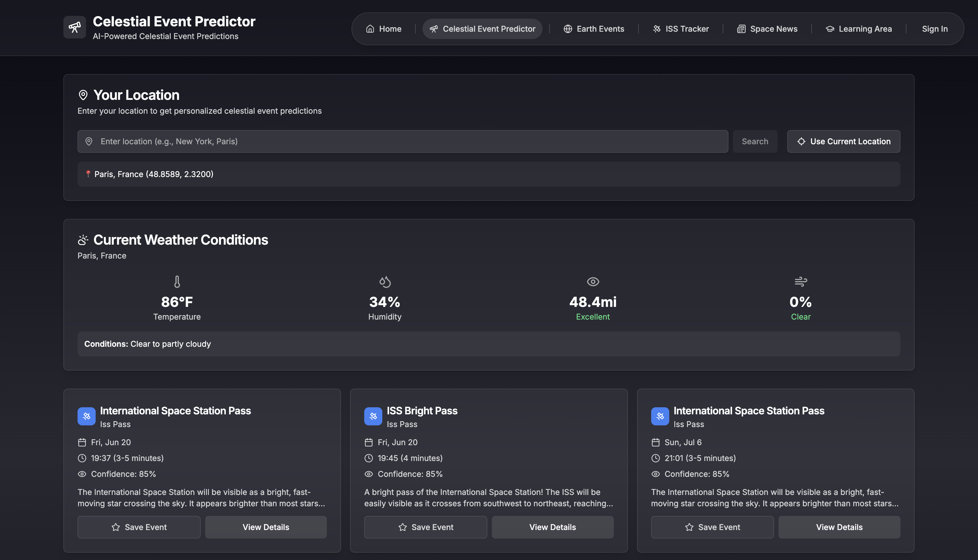The width and height of the screenshot is (978, 560).
Task: Click Use Current Location button
Action: coord(843,141)
